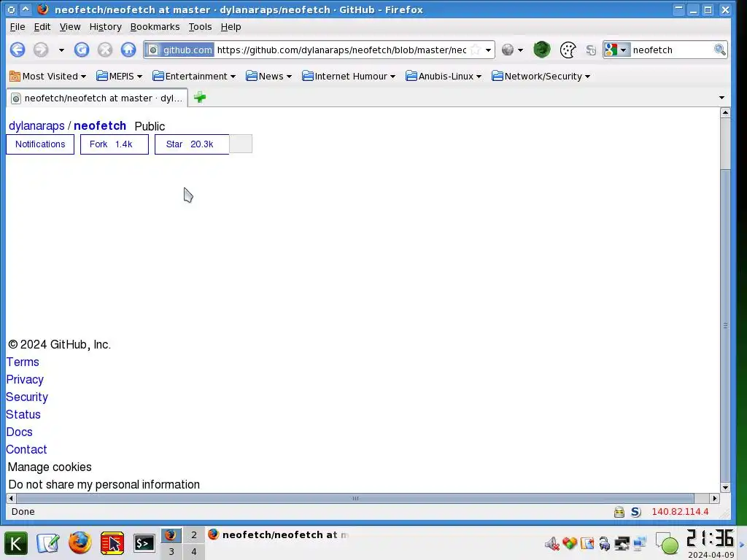This screenshot has width=747, height=560.
Task: Go back with the Back arrow button
Action: tap(18, 50)
